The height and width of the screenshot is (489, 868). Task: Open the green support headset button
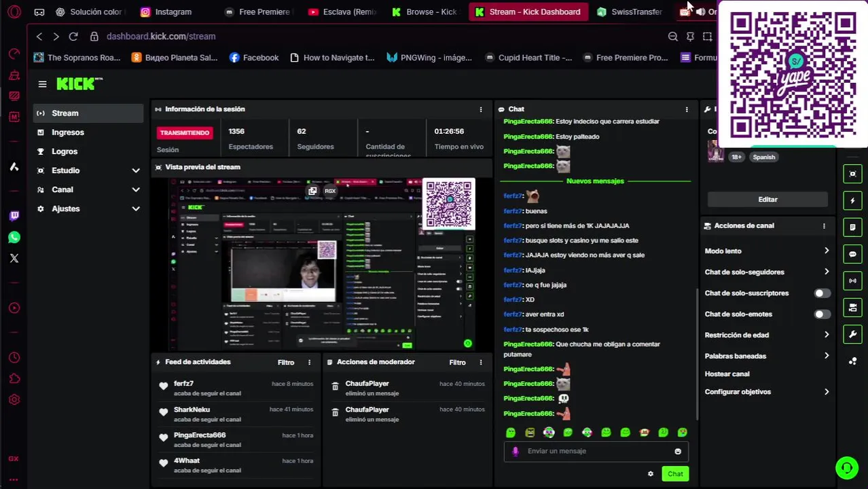846,467
